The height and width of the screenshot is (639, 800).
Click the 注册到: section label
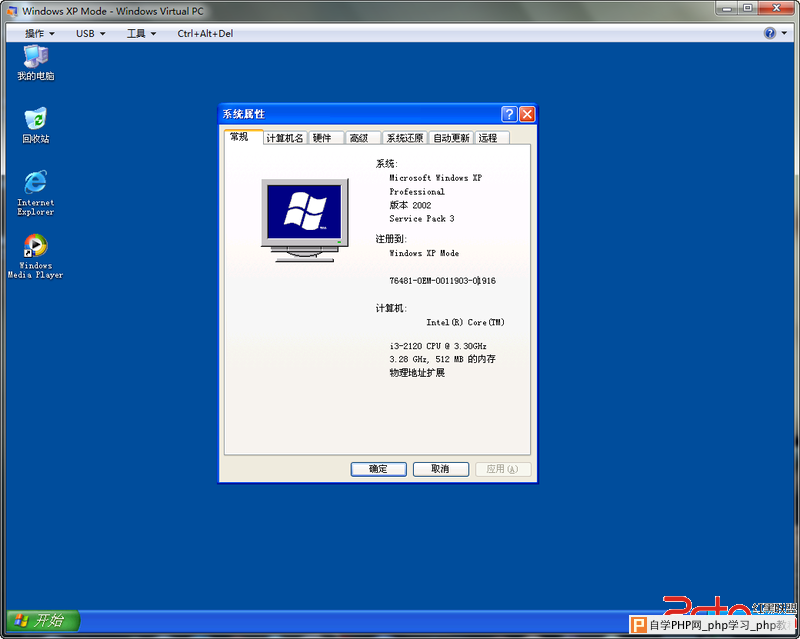(391, 239)
